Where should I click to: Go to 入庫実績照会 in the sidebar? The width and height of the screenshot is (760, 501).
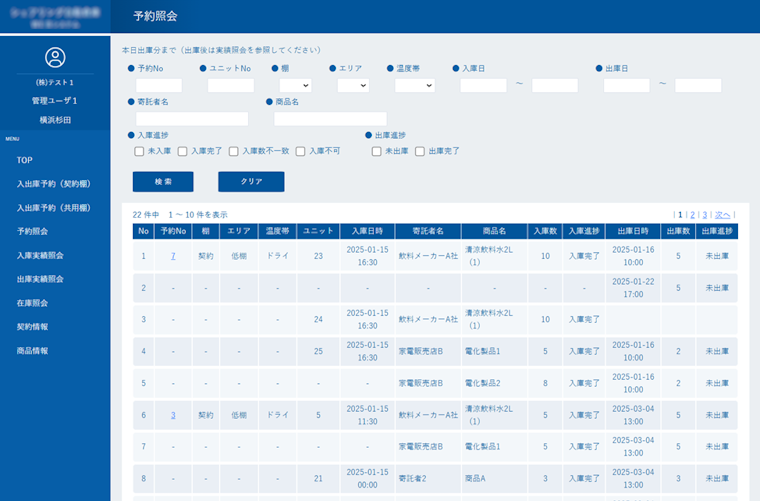(40, 255)
